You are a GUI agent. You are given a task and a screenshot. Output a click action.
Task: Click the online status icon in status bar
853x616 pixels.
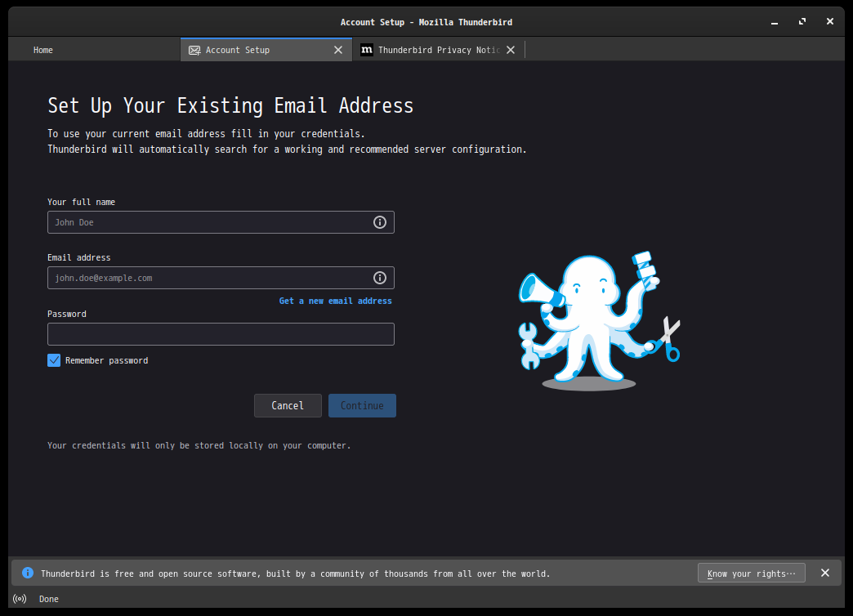20,599
